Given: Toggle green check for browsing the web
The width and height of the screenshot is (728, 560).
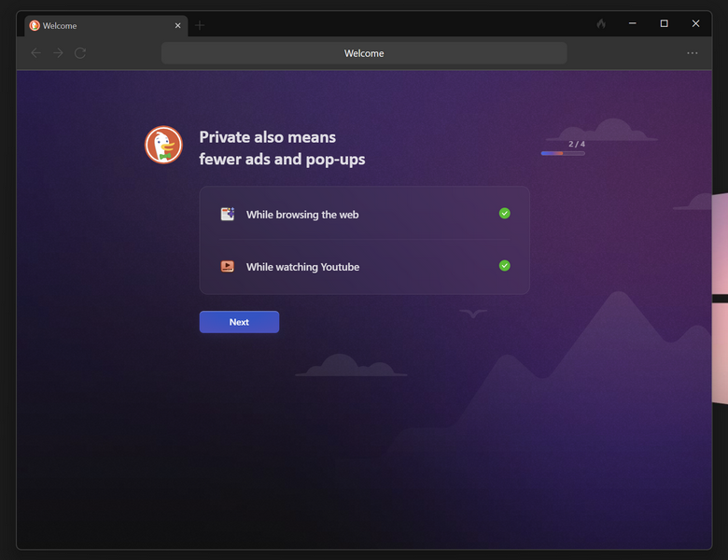Looking at the screenshot, I should point(505,214).
